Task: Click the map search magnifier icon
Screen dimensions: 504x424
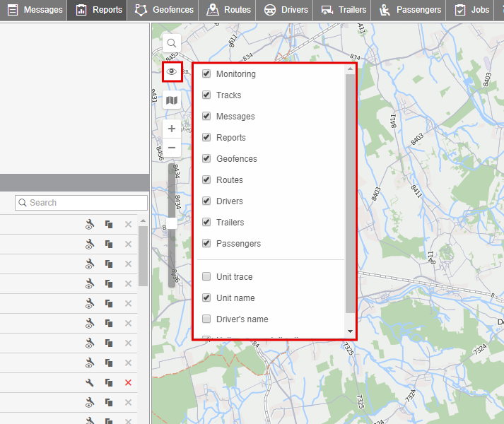Action: (172, 43)
